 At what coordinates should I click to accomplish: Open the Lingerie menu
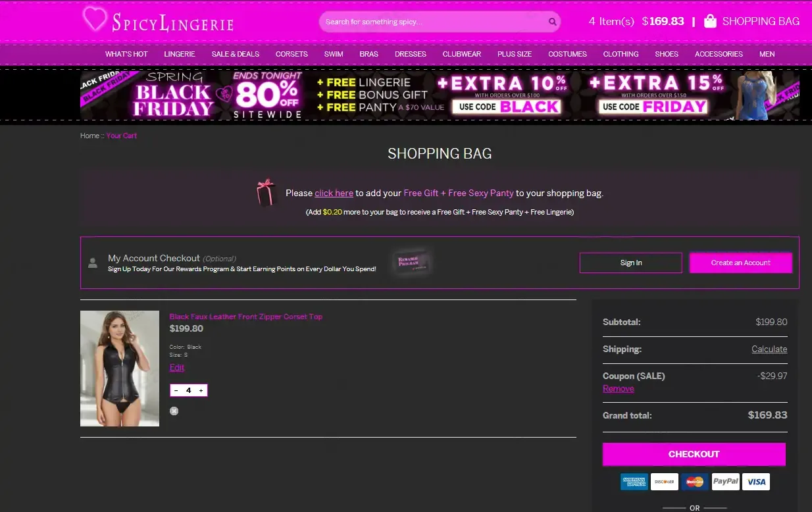[x=180, y=54]
